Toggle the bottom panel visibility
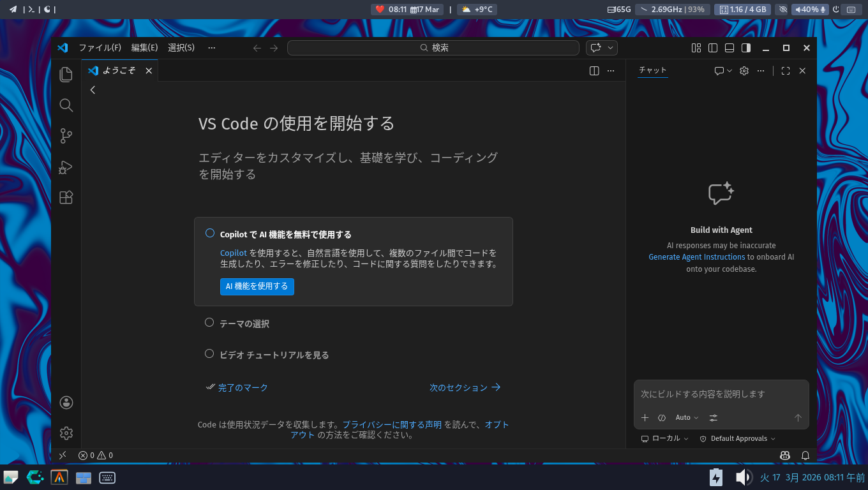 [x=729, y=48]
